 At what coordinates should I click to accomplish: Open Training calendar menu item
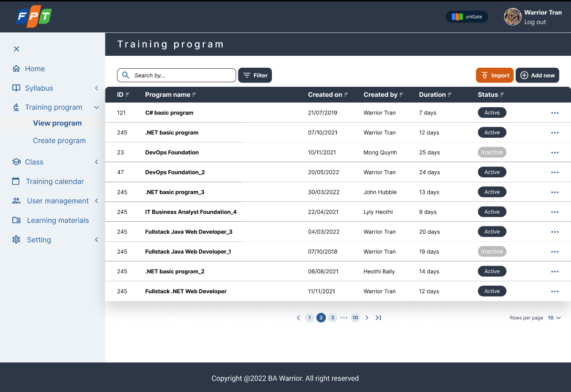[55, 181]
